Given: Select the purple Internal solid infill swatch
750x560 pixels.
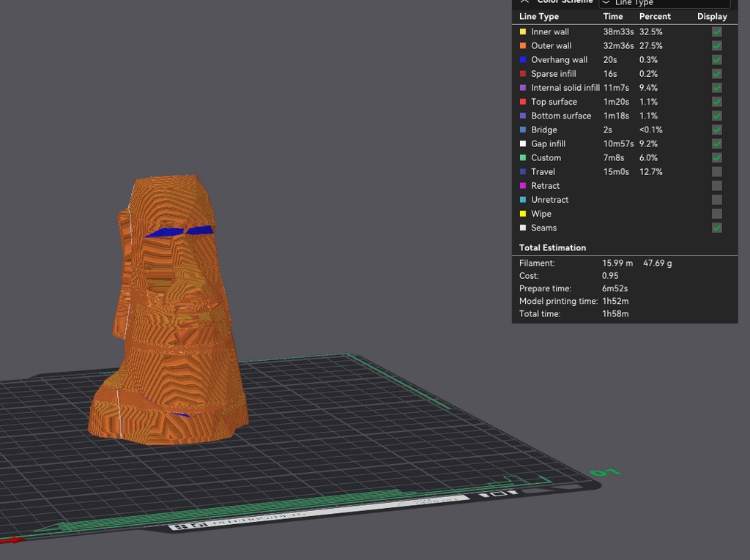Looking at the screenshot, I should (523, 88).
